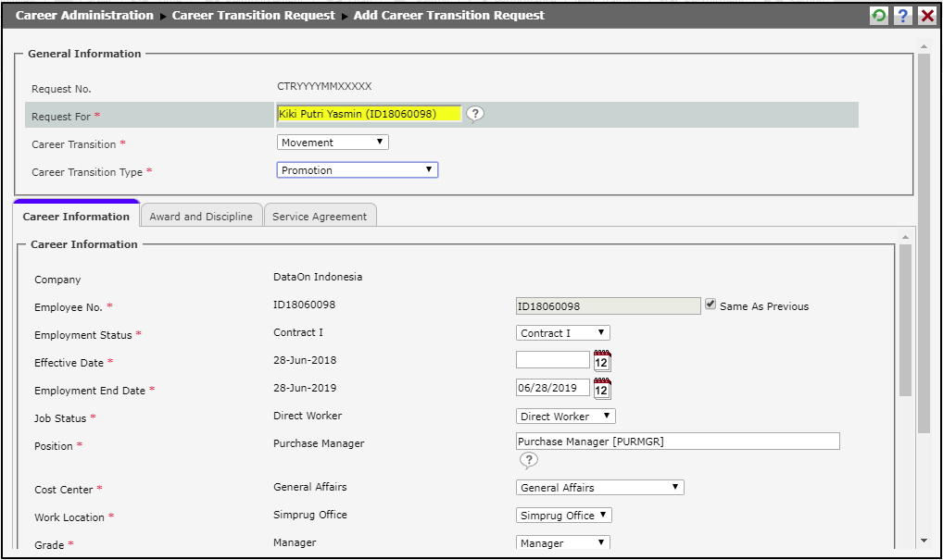The image size is (943, 560).
Task: Switch to the Award and Discipline tab
Action: click(x=201, y=217)
